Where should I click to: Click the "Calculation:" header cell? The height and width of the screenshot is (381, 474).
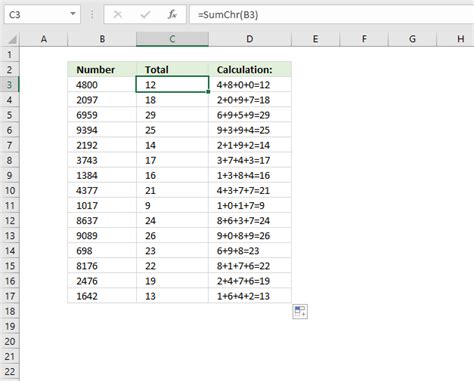pos(250,69)
